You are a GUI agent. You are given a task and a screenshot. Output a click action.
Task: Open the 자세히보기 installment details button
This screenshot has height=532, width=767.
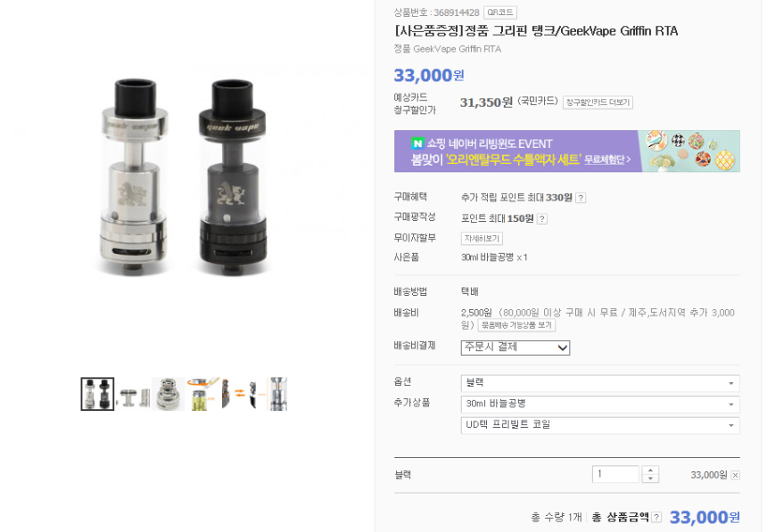coord(482,239)
